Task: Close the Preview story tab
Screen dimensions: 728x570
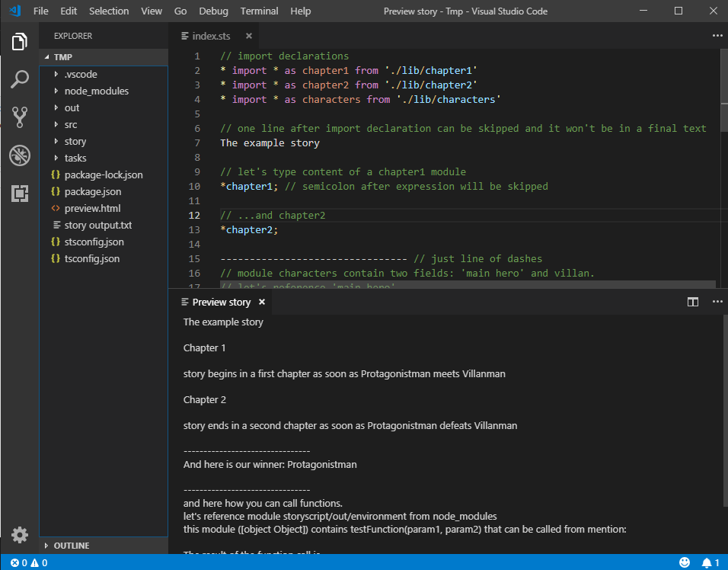Action: click(262, 302)
